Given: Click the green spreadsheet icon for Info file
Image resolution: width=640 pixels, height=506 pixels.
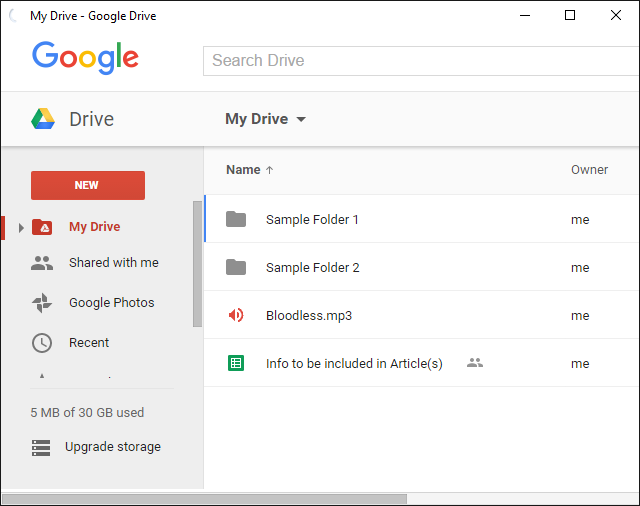Looking at the screenshot, I should 236,363.
